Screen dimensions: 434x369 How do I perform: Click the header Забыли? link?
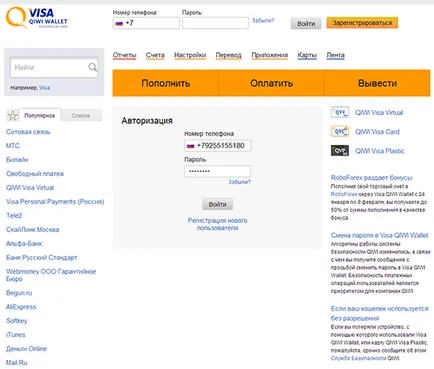tap(263, 21)
